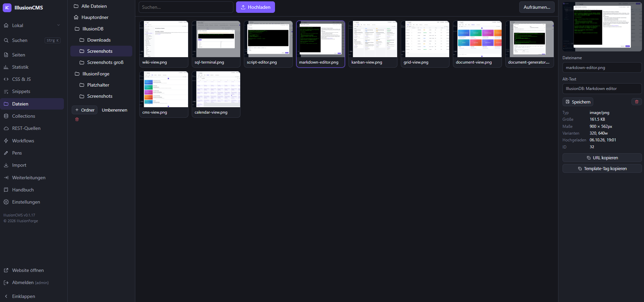644x302 pixels.
Task: Delete markdown-editor.png using the red trash button
Action: coord(637,102)
